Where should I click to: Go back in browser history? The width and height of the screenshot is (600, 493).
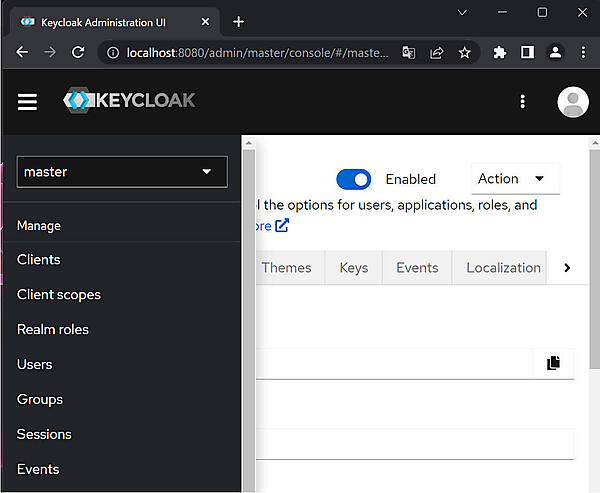point(22,52)
